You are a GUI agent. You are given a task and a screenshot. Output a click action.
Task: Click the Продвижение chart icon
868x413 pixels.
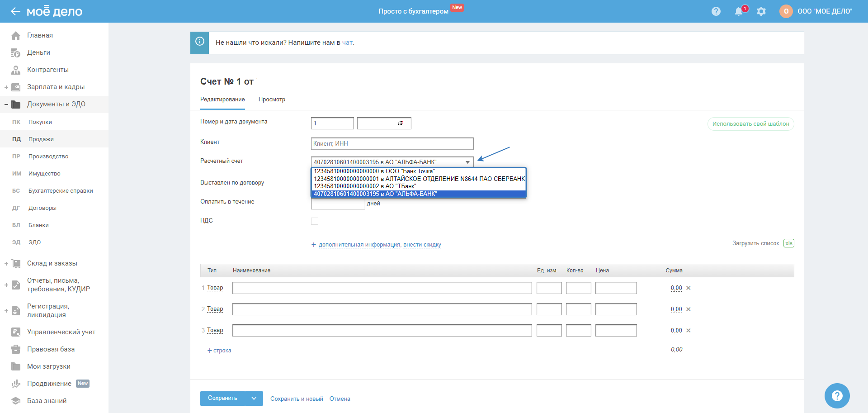tap(16, 384)
